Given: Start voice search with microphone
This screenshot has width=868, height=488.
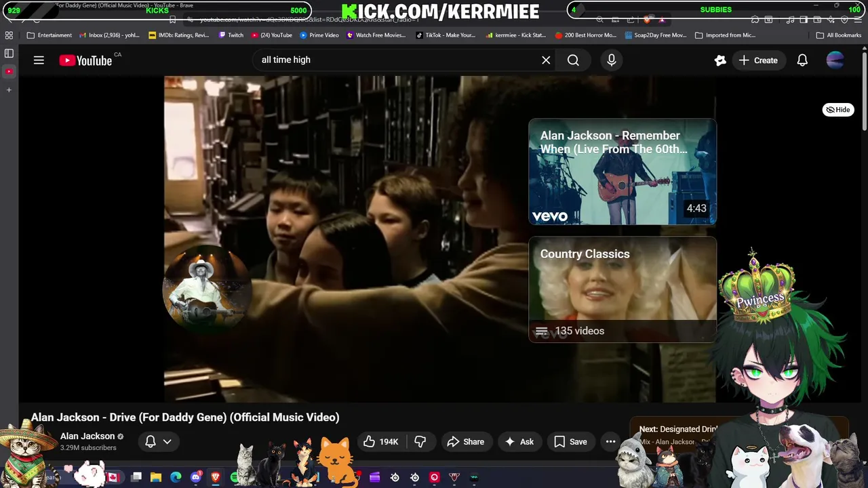Looking at the screenshot, I should point(612,60).
